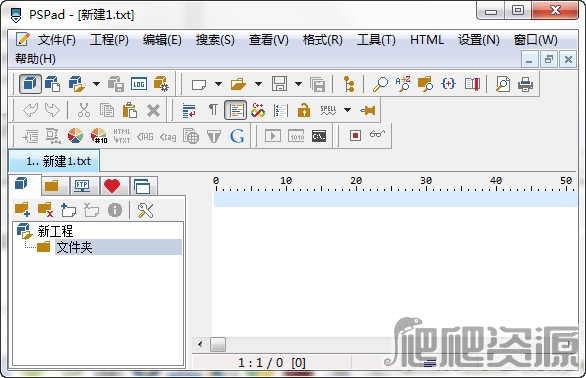Click the open file folder icon
586x378 pixels.
point(238,84)
